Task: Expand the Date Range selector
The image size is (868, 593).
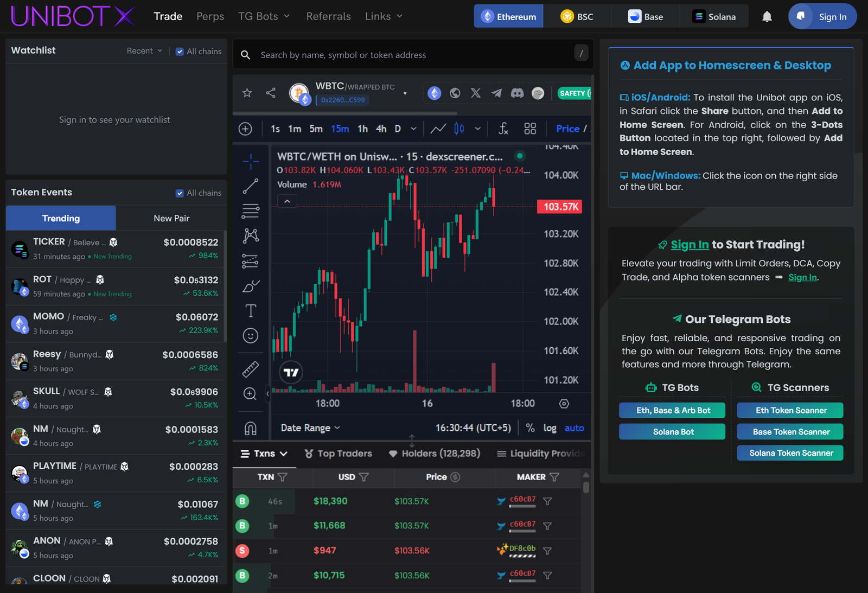Action: coord(310,428)
